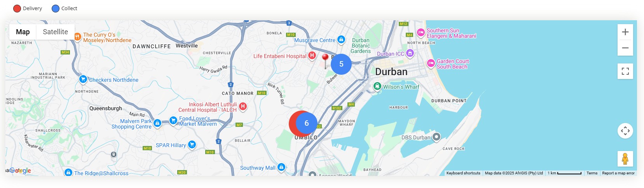Click the Musgrave Centre shopping icon
The image size is (644, 188).
coord(341,39)
